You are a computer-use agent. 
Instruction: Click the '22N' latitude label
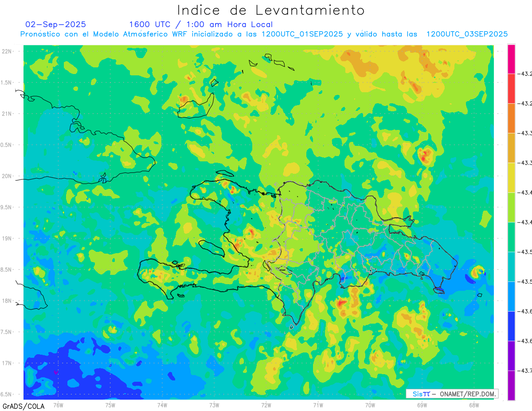point(7,51)
